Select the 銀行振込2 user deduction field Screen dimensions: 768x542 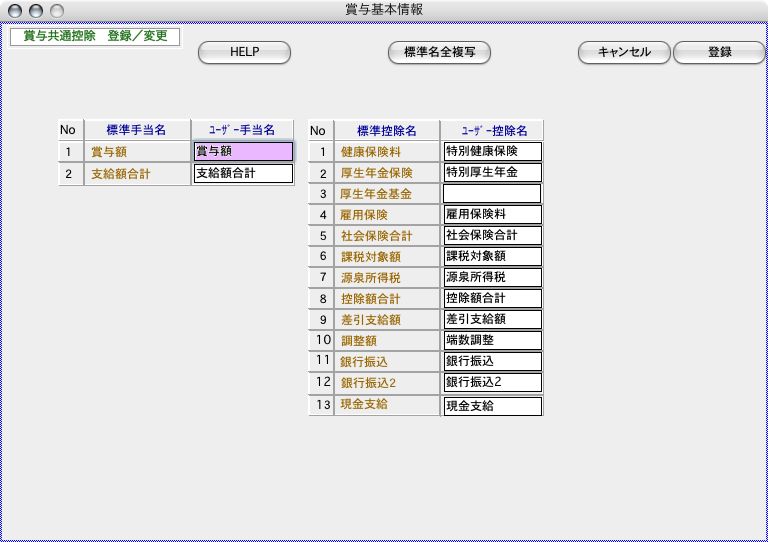(492, 383)
